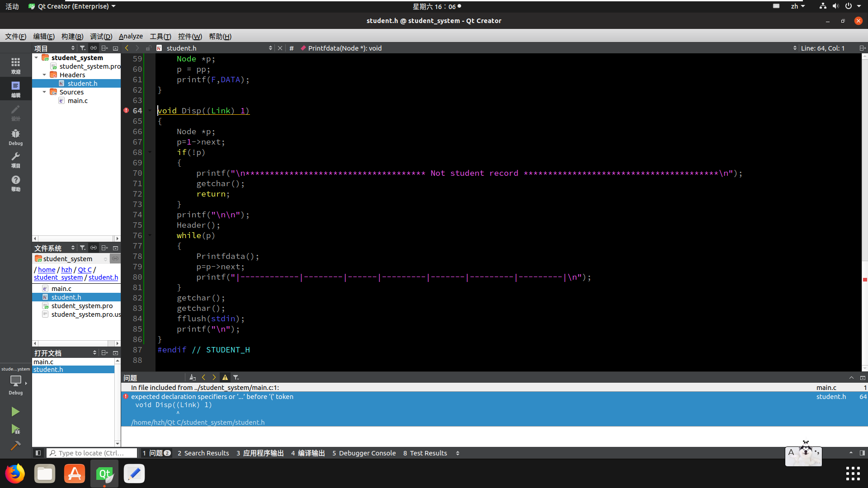Toggle showing warnings in Issues pane
Viewport: 868px width, 488px height.
225,377
